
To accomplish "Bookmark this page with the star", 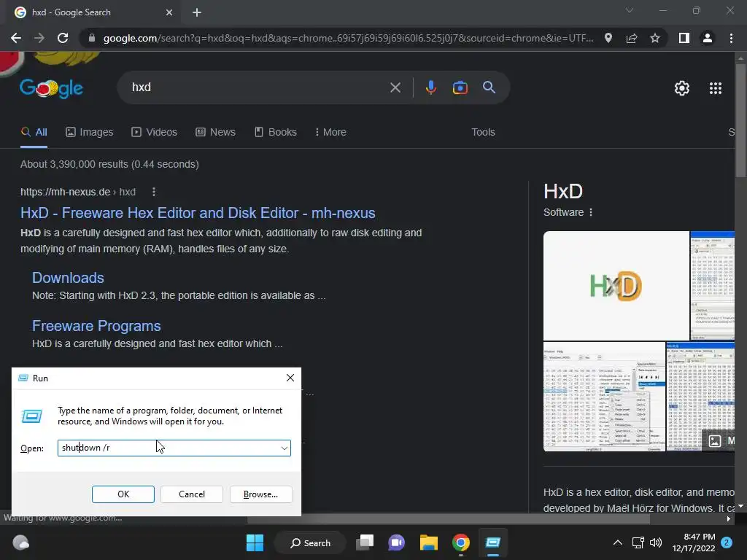I will [655, 38].
